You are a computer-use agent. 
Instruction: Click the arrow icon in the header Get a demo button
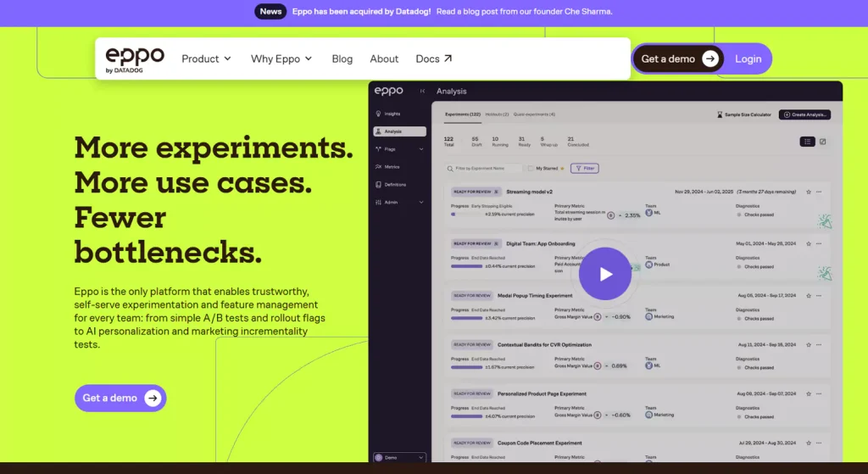[x=710, y=59]
